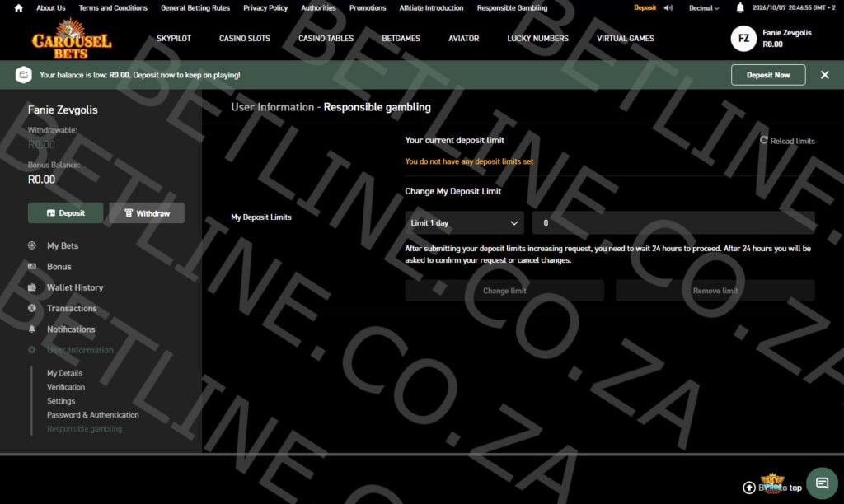Image resolution: width=844 pixels, height=504 pixels.
Task: Open General Betting Rules link
Action: (195, 8)
